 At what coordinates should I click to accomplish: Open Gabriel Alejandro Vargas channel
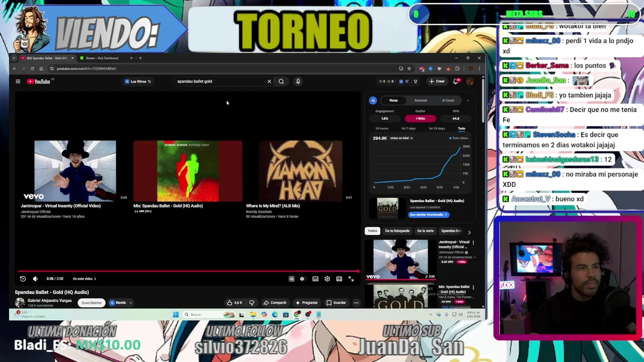pos(49,301)
